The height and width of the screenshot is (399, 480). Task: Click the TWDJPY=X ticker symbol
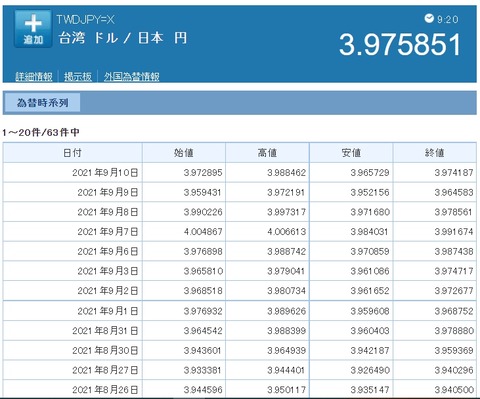pos(85,20)
